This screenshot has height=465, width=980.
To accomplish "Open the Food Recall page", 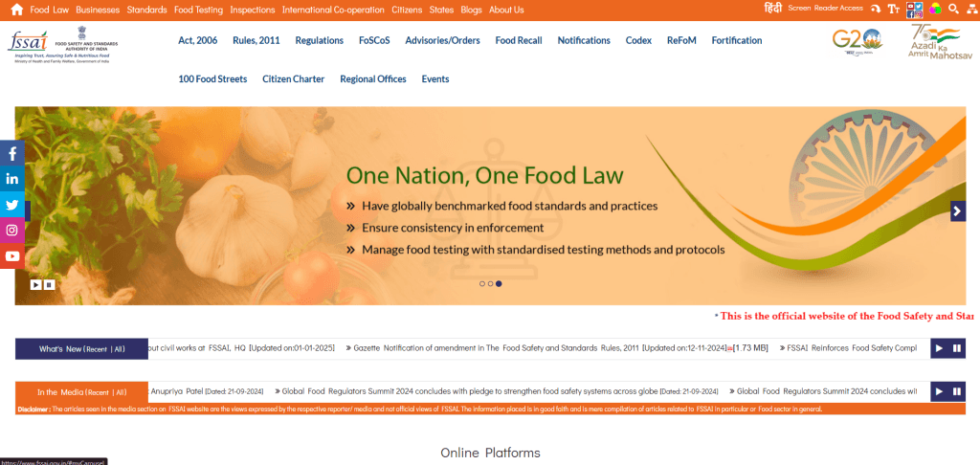I will pos(519,40).
